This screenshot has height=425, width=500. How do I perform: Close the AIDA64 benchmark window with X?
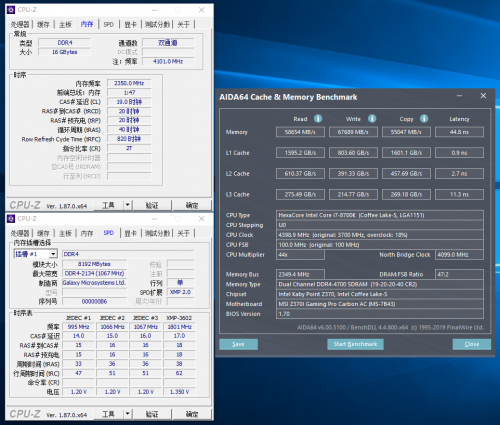click(x=483, y=96)
